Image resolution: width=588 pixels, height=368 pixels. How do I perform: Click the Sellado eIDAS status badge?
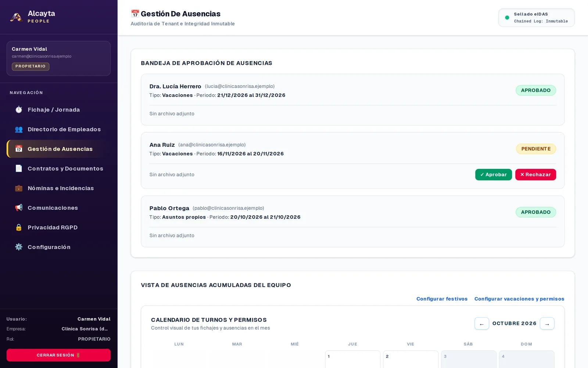pyautogui.click(x=537, y=18)
